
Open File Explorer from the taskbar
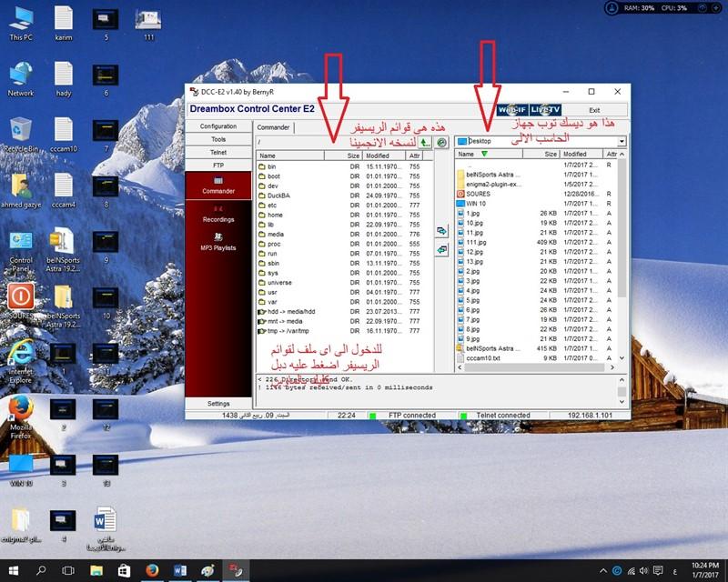[96, 570]
